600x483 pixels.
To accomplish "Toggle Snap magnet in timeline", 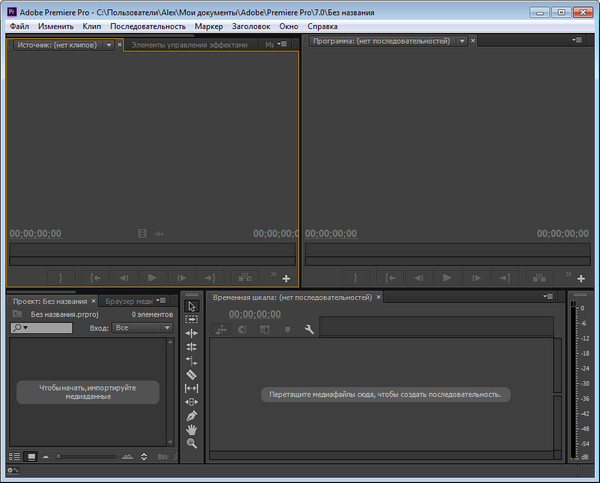I will pos(242,330).
